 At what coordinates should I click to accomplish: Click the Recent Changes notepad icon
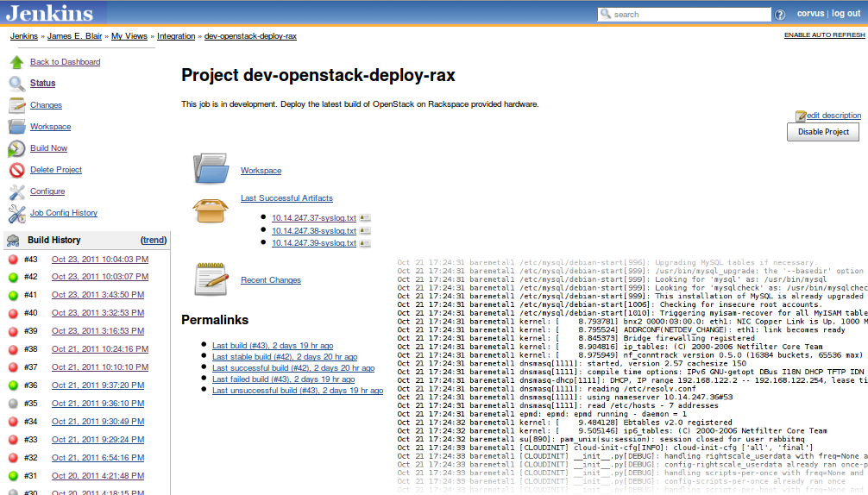211,279
